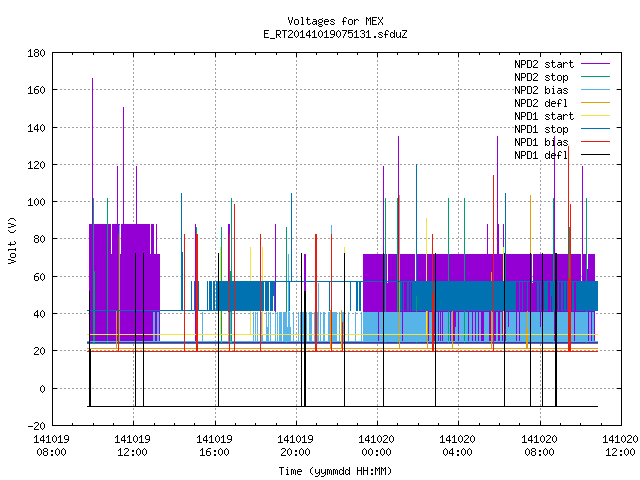Click x-axis label 141020 04:00
Viewport: 640px width, 480px height.
458,446
